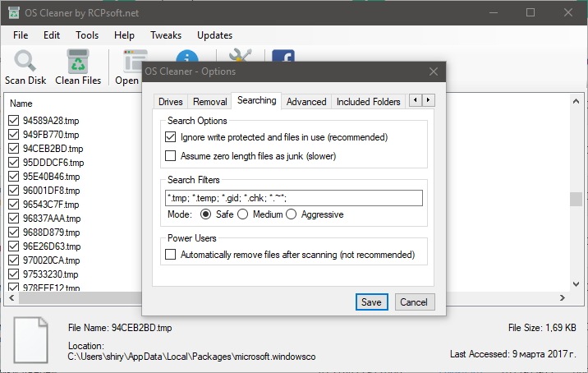Minimize the OS Cleaner main window
This screenshot has width=588, height=373.
coord(494,13)
